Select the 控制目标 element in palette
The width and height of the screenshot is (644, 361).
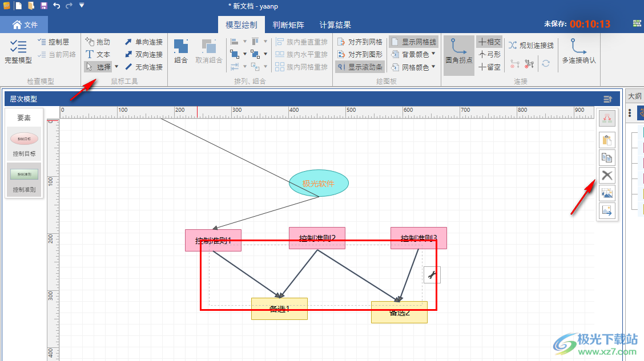pos(24,143)
